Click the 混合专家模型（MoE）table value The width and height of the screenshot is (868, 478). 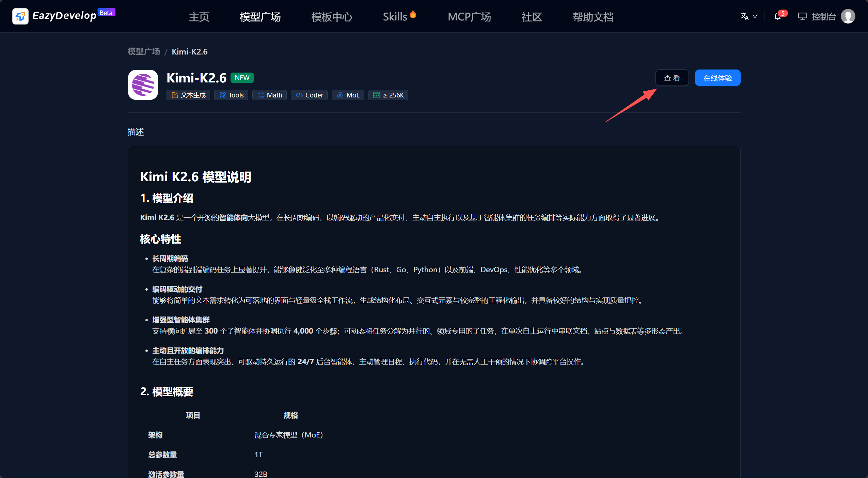pos(289,435)
